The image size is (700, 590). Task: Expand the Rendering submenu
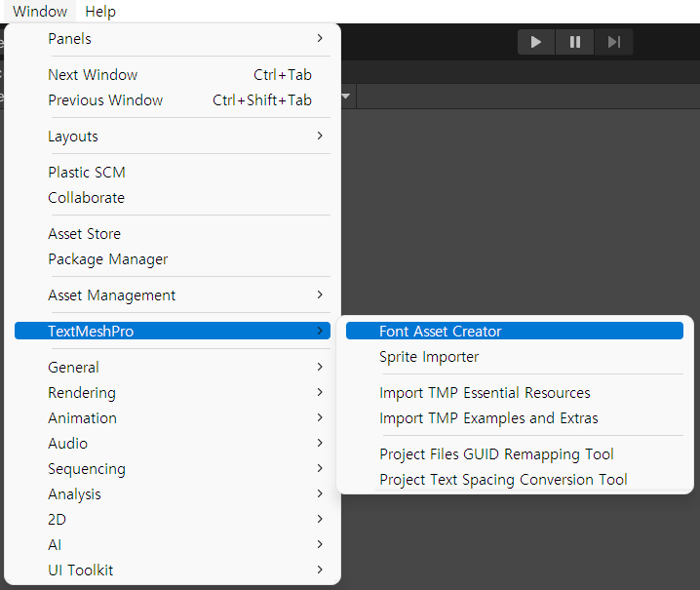[173, 393]
